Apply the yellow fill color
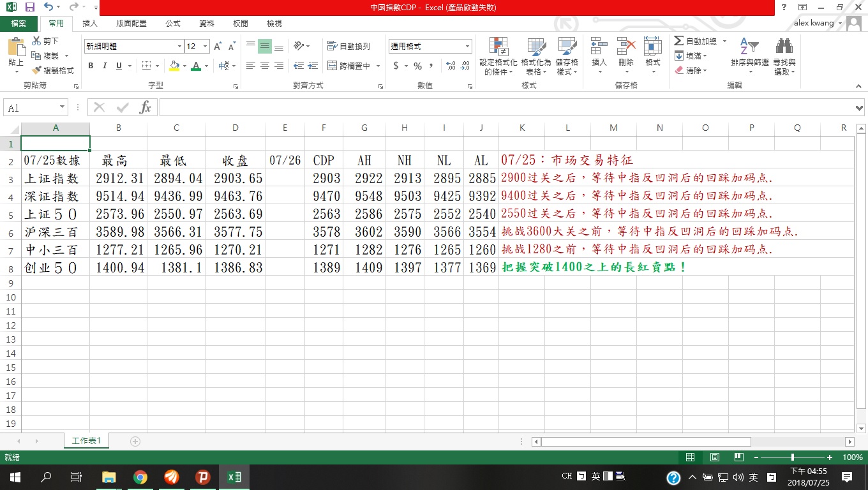Screen dimensions: 868x490 175,66
